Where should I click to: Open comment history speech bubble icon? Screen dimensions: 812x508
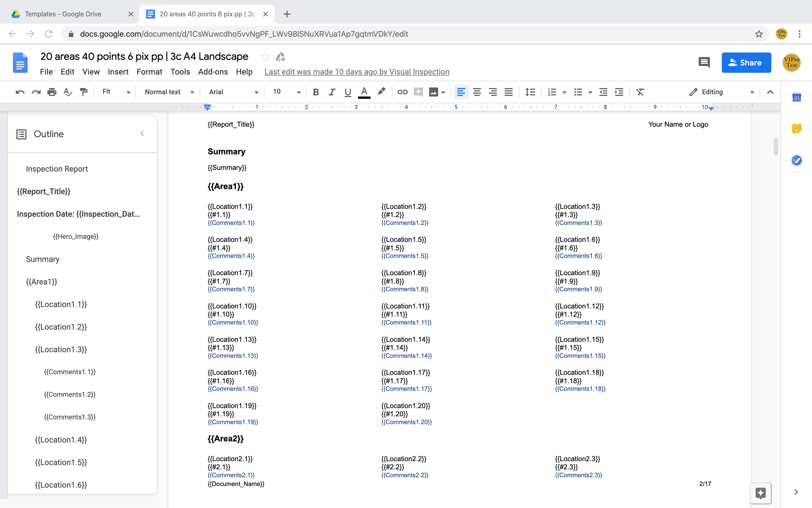click(704, 62)
